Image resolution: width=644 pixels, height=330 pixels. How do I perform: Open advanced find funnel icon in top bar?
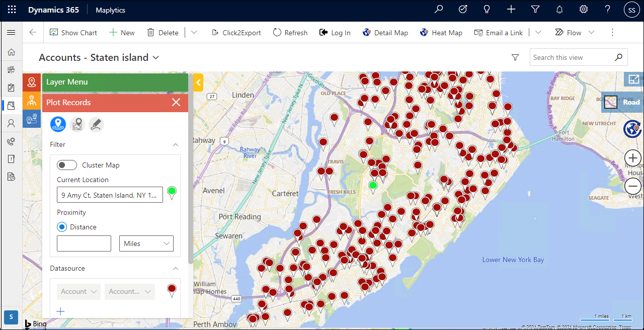click(535, 10)
